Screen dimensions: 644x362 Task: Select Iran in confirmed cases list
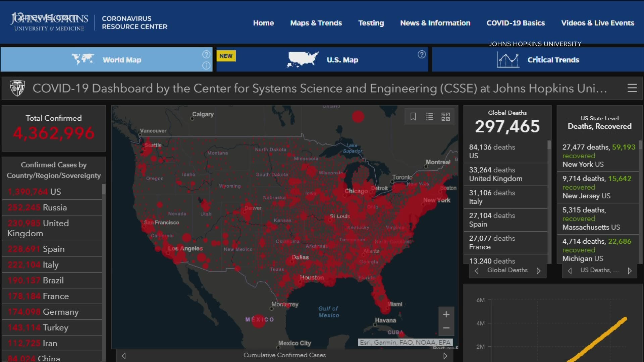(52, 344)
